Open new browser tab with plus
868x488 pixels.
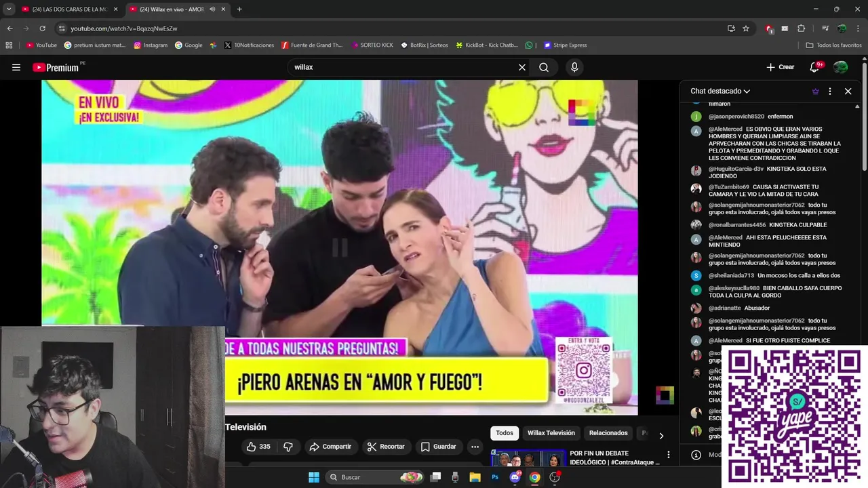pos(239,9)
